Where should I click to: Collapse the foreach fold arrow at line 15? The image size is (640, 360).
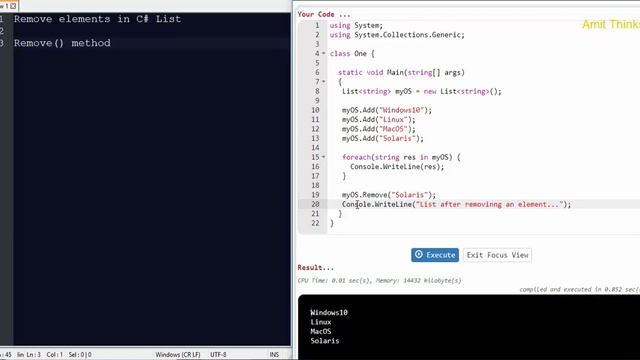click(x=324, y=157)
